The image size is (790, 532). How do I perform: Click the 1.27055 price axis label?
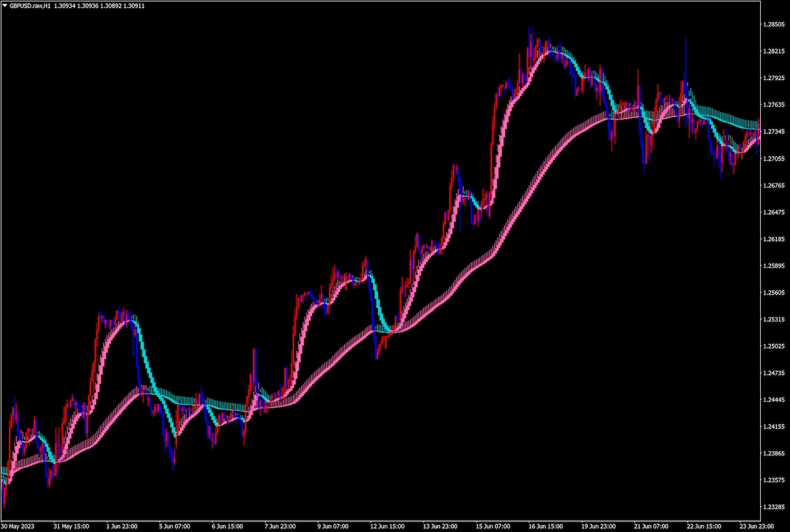tap(774, 159)
